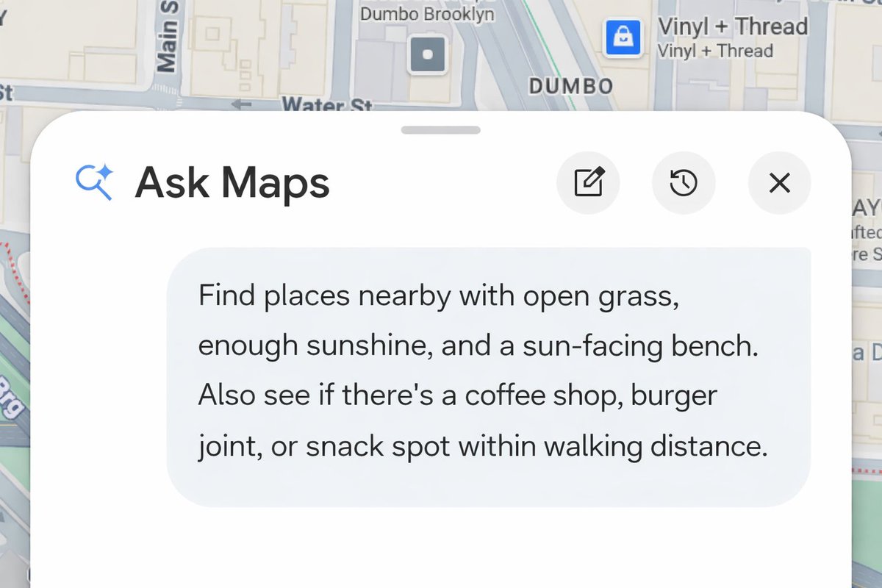
Task: Open the "Vinyl + Thread" place label
Action: [x=732, y=27]
